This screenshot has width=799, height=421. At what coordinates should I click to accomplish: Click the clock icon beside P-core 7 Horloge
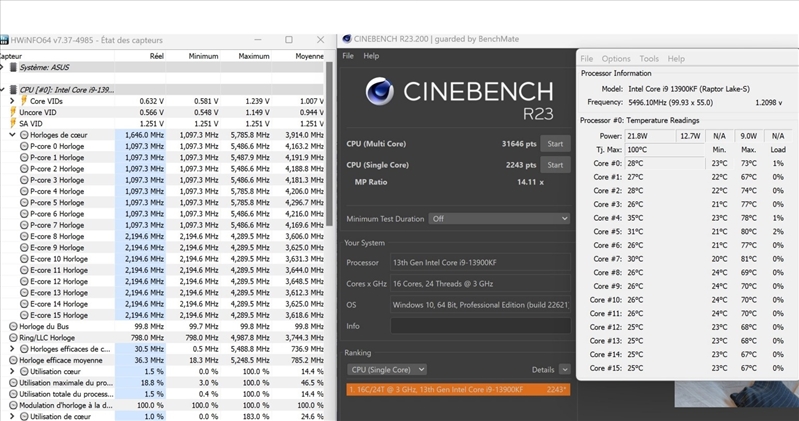pos(24,225)
